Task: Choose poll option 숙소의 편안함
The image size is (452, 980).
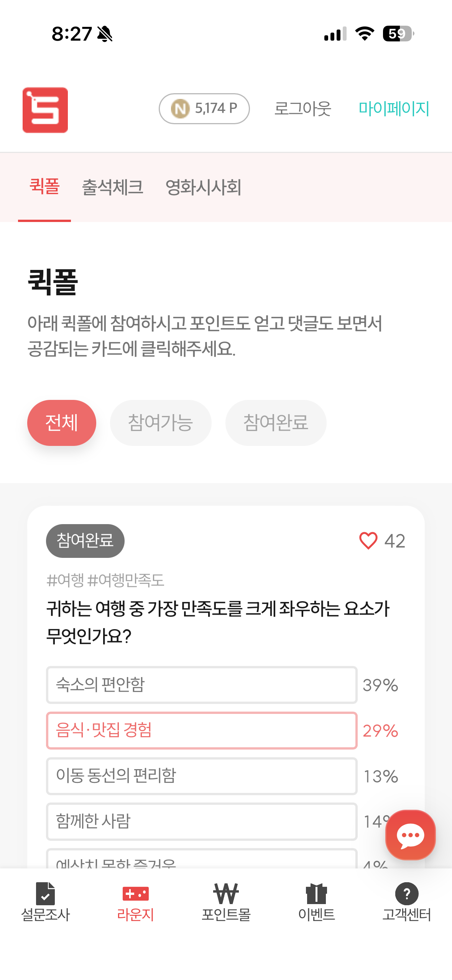Action: click(x=202, y=685)
